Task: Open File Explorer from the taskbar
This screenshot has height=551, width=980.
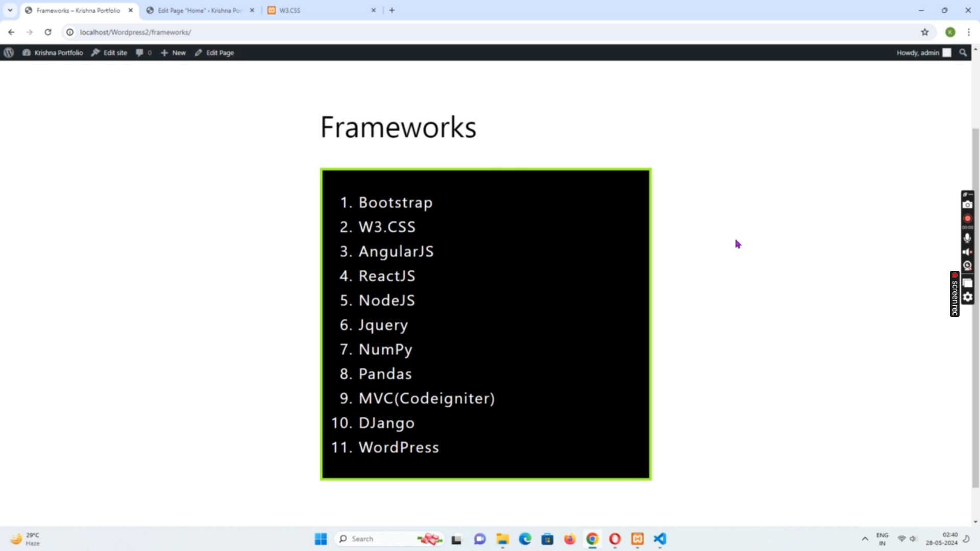Action: click(502, 539)
